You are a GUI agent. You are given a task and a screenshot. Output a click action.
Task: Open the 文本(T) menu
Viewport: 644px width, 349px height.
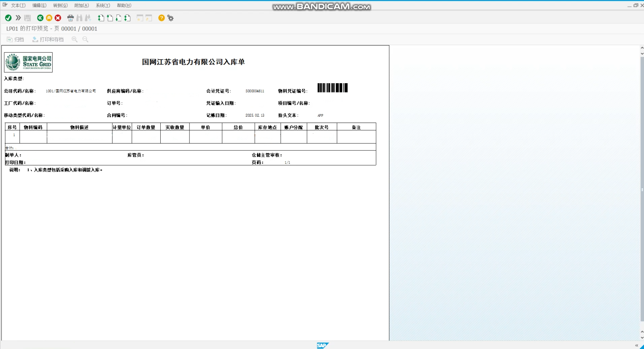18,5
